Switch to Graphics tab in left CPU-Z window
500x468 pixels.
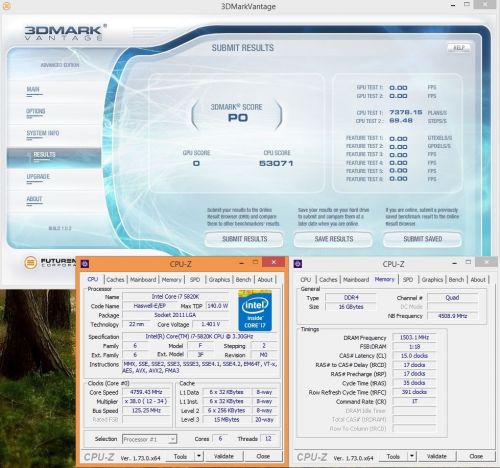[219, 280]
